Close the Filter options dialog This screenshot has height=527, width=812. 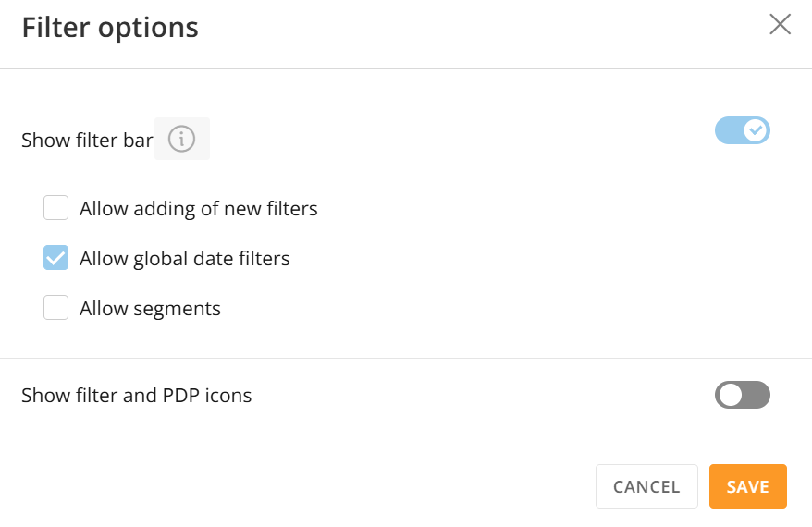coord(780,25)
